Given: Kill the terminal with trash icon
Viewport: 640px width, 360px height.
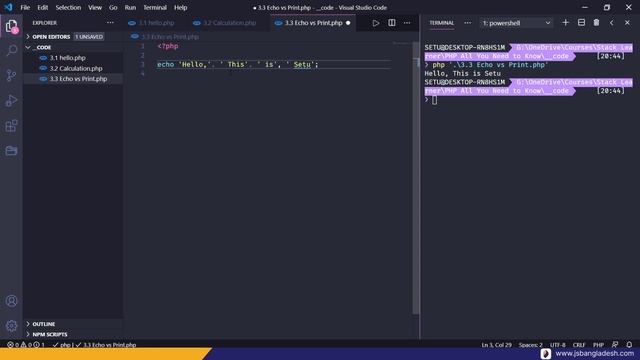Looking at the screenshot, I should (x=596, y=23).
